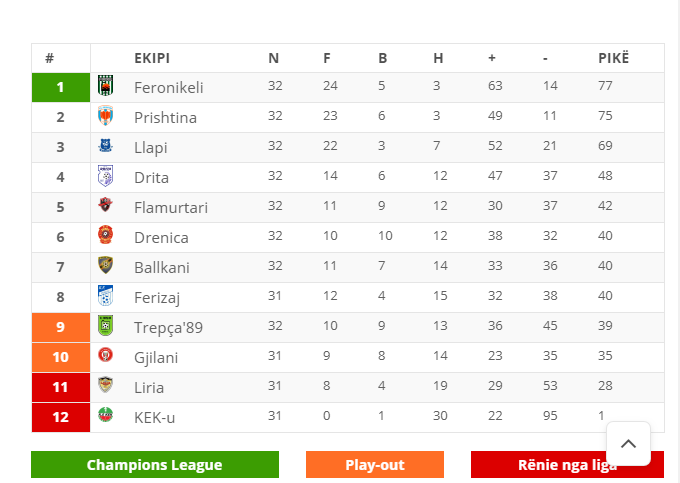Open the Trepça'89 green badge
The height and width of the screenshot is (483, 680).
105,326
